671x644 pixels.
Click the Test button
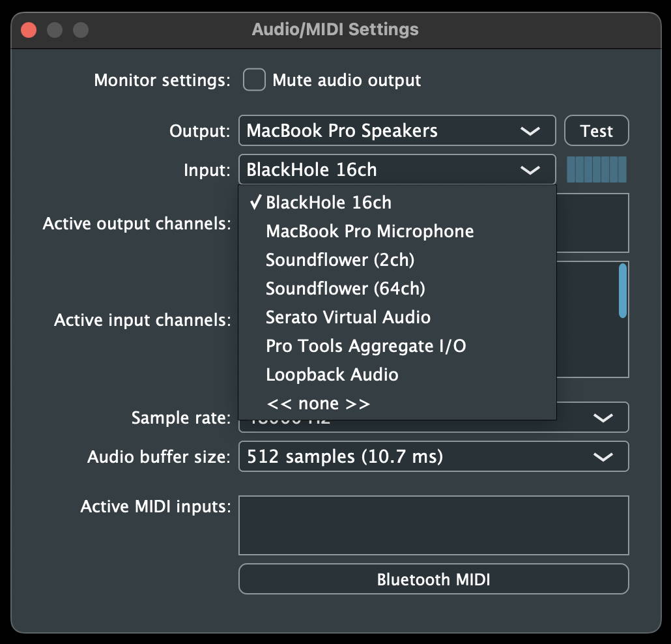coord(596,130)
